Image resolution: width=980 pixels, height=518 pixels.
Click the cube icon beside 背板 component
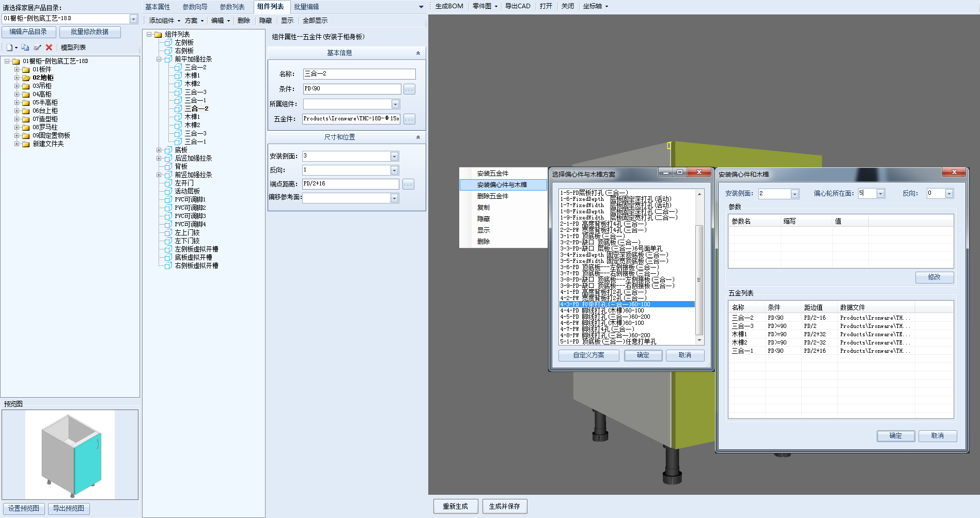pyautogui.click(x=168, y=167)
